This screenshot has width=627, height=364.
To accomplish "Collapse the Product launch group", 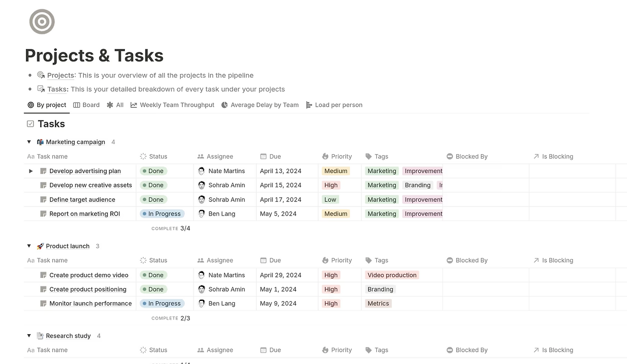I will tap(29, 246).
